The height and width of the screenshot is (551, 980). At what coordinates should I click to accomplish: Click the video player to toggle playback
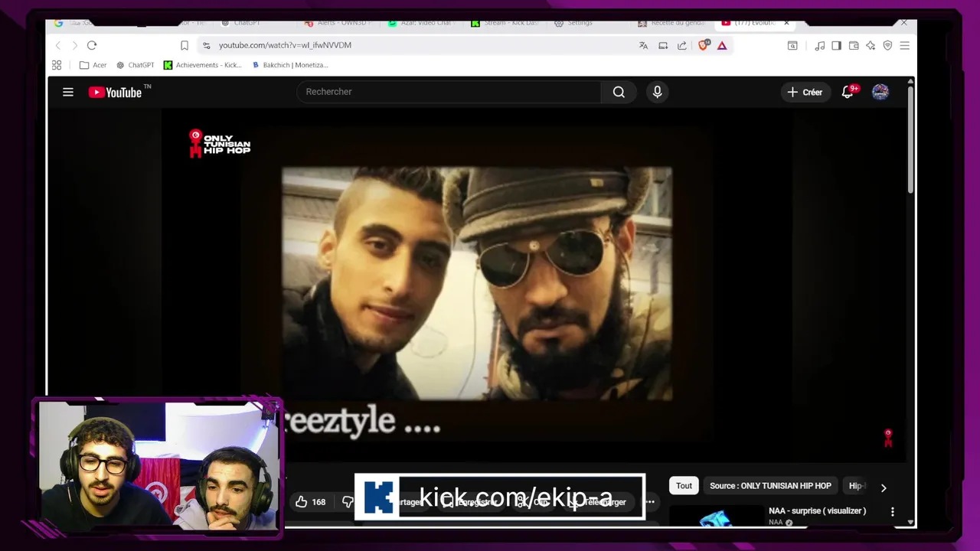(476, 285)
